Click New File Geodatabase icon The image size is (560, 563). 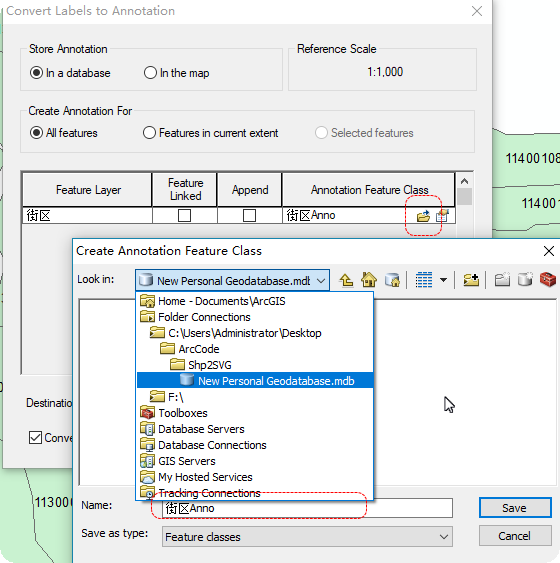click(x=525, y=280)
